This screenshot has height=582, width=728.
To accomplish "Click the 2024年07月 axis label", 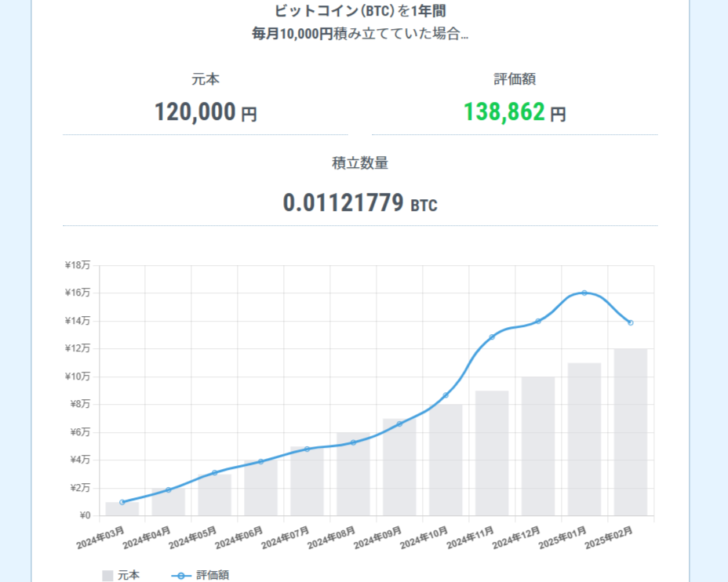I will [285, 538].
